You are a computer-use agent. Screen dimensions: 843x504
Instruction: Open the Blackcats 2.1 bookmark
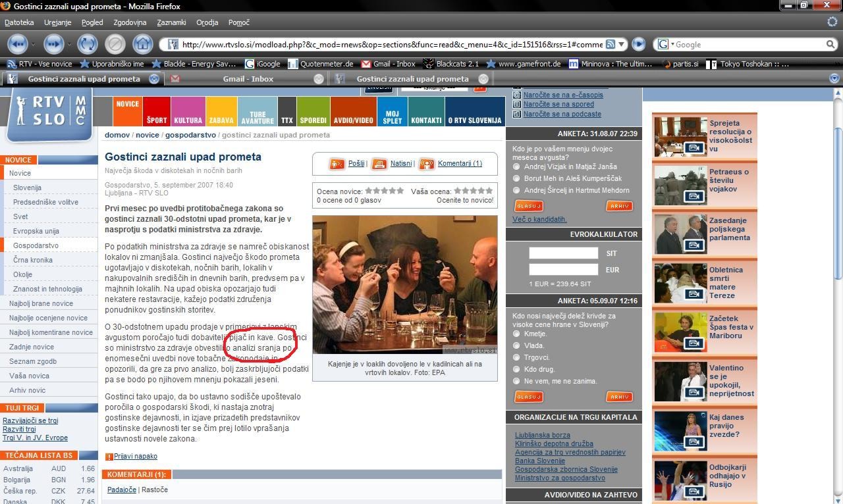tap(450, 64)
